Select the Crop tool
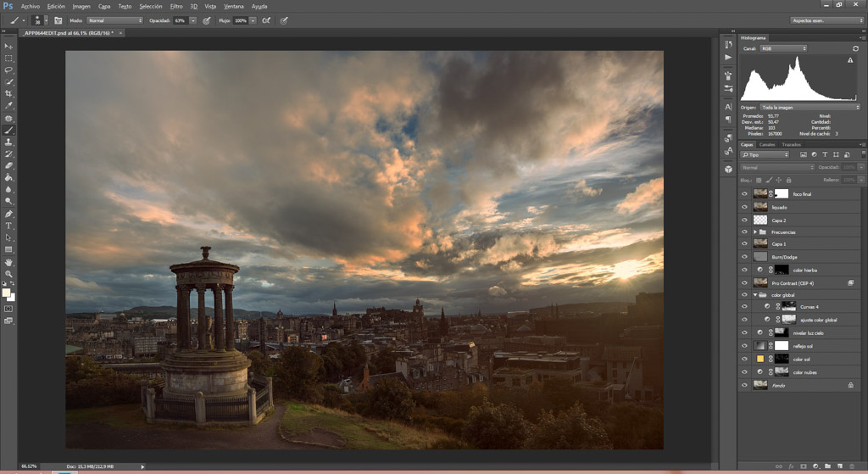The height and width of the screenshot is (474, 868). pos(8,93)
